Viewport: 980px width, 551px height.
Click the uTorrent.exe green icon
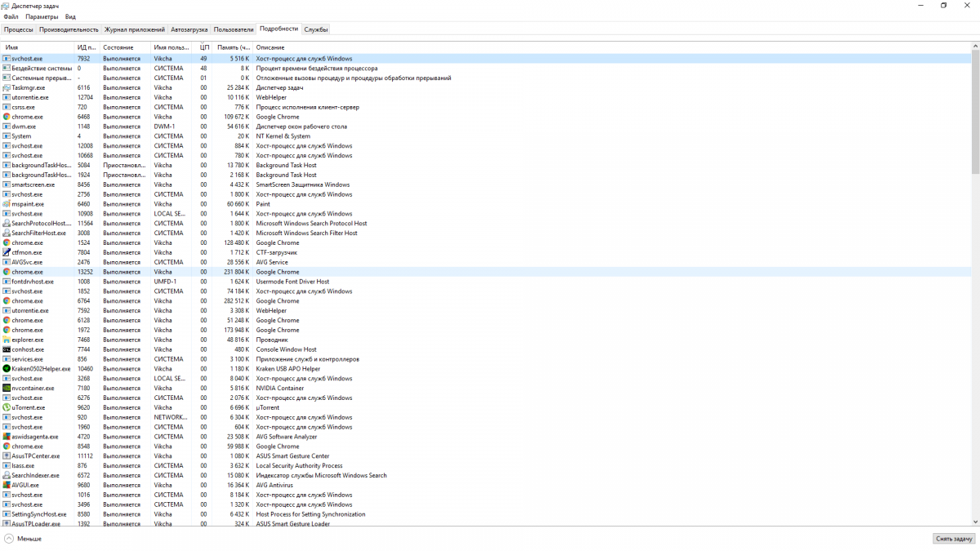(7, 407)
